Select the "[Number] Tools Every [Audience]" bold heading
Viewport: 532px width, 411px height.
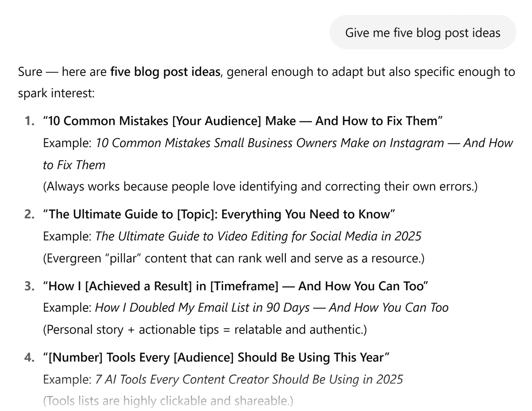pos(216,357)
